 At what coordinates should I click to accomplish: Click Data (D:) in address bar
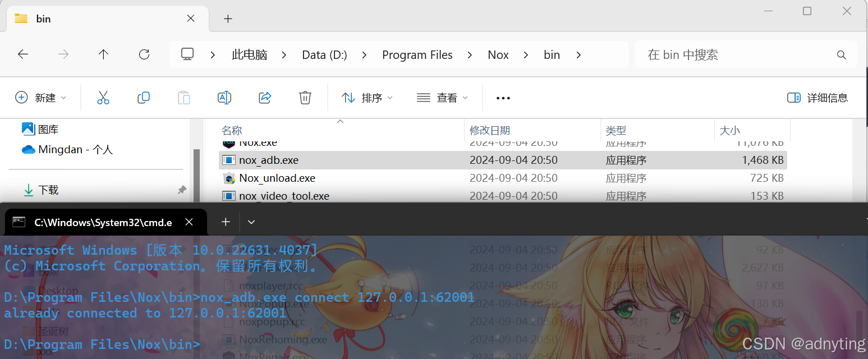pyautogui.click(x=325, y=55)
